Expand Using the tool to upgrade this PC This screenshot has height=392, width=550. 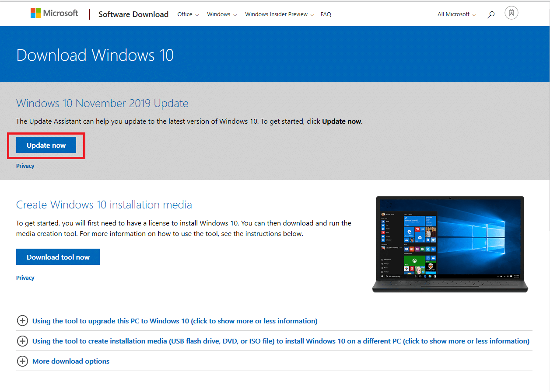tap(175, 321)
